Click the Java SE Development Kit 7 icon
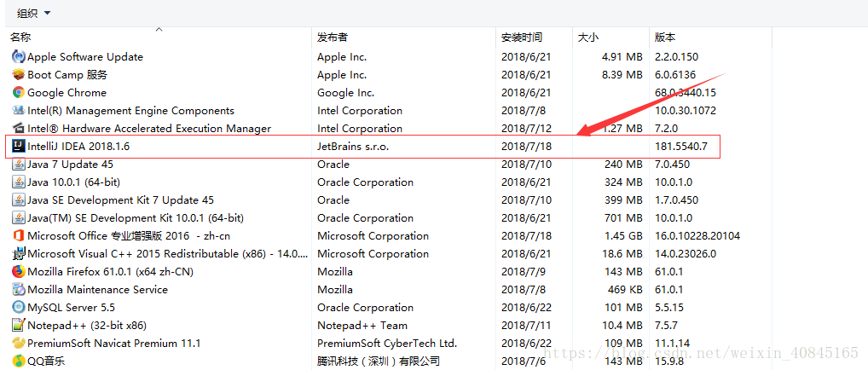 18,200
